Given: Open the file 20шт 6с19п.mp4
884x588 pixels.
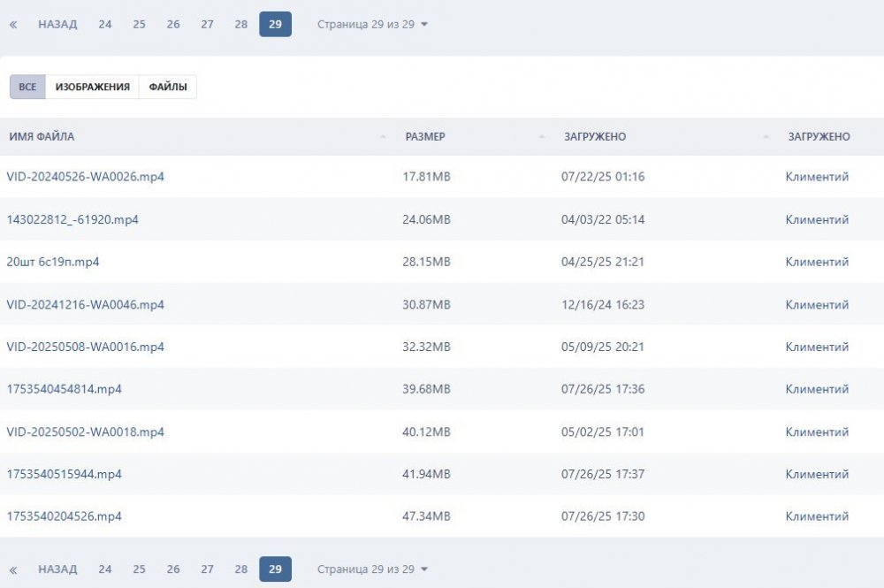Looking at the screenshot, I should tap(53, 262).
